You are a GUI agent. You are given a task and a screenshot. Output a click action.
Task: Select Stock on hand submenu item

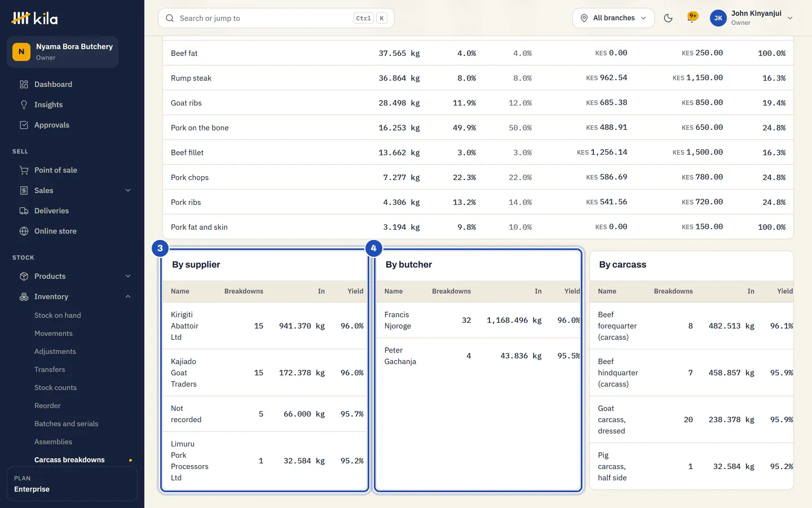click(x=58, y=316)
